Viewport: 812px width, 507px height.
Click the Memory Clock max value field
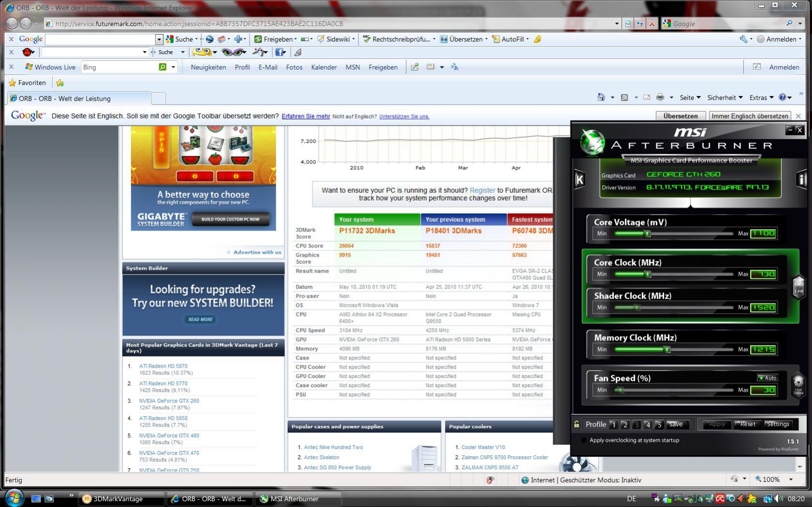point(764,349)
